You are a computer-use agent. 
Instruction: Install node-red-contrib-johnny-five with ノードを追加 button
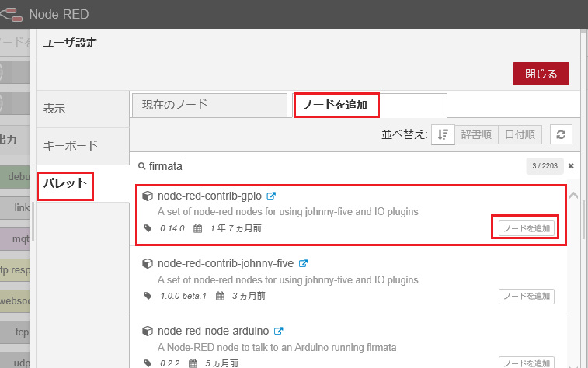526,295
